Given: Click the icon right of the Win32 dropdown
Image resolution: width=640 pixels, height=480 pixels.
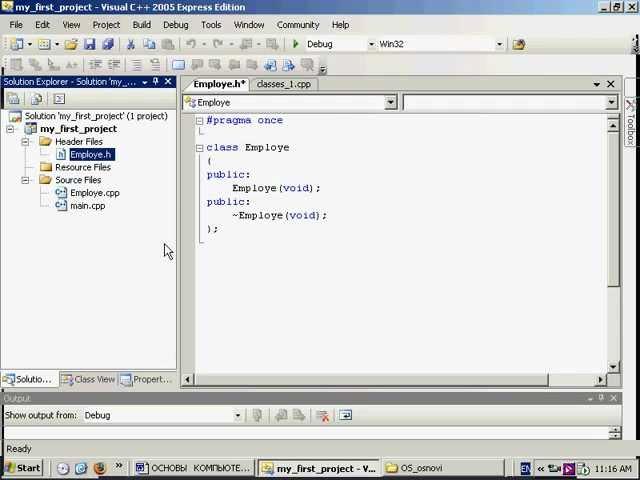Looking at the screenshot, I should point(519,44).
